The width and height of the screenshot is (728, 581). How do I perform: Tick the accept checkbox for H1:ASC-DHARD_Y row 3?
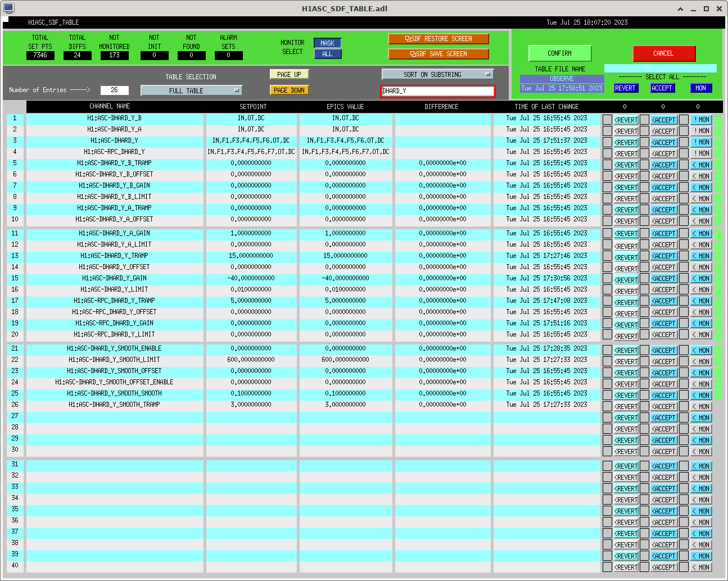644,142
